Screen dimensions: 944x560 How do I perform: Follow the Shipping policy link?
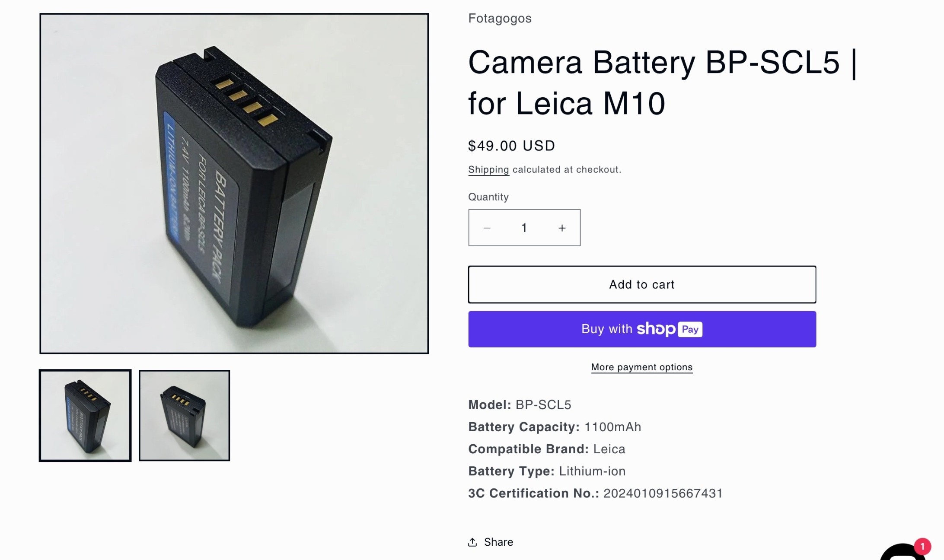pyautogui.click(x=488, y=169)
